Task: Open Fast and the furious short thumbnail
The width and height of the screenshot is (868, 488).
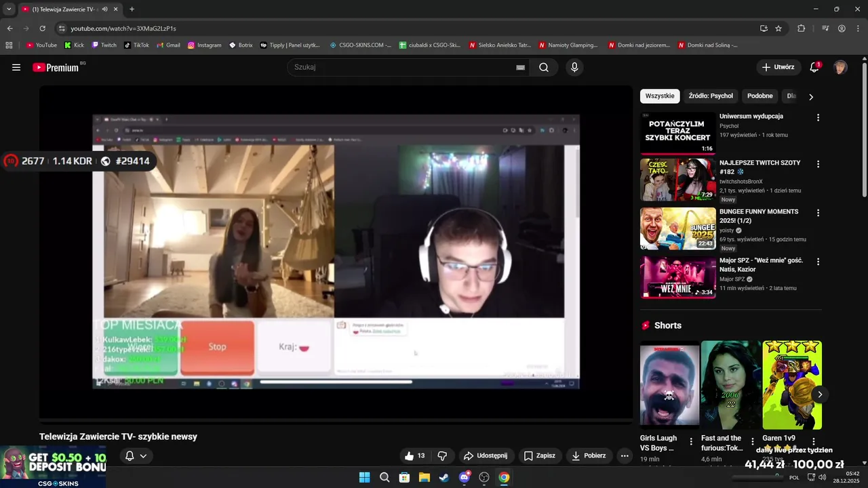Action: pos(731,385)
